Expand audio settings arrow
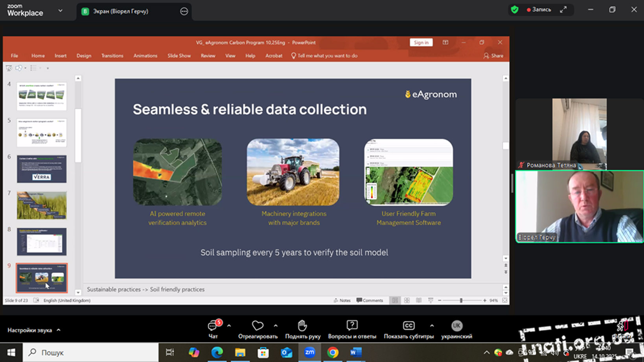This screenshot has height=362, width=644. click(59, 330)
